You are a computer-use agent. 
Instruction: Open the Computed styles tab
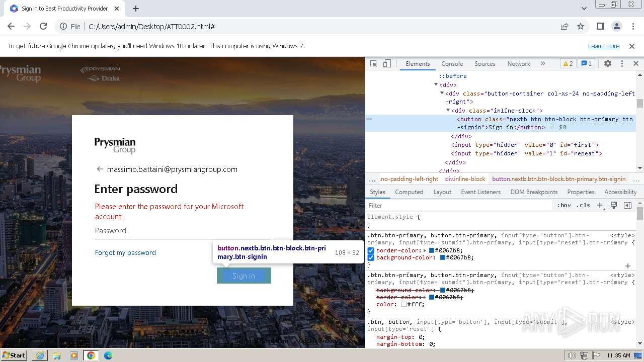pyautogui.click(x=409, y=192)
